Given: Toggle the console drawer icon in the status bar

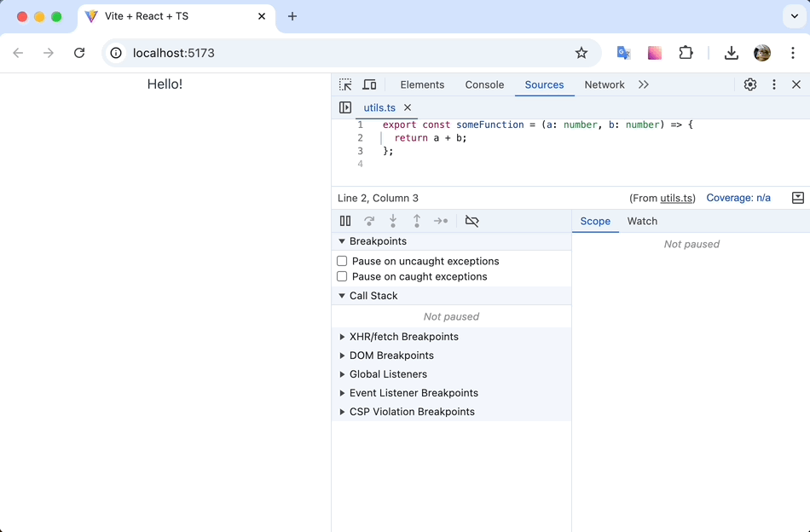Looking at the screenshot, I should 797,198.
